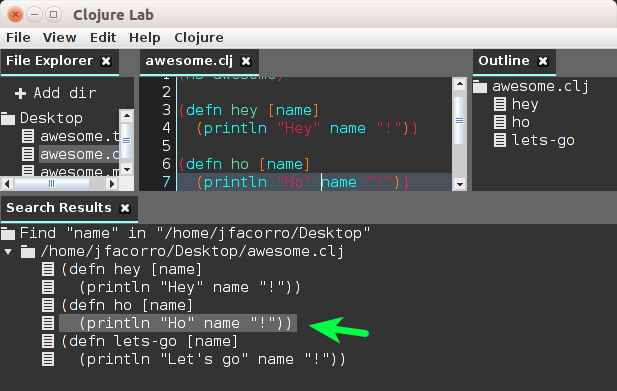Click awesome.clj folder icon in Outline
The width and height of the screenshot is (617, 391).
coord(480,87)
